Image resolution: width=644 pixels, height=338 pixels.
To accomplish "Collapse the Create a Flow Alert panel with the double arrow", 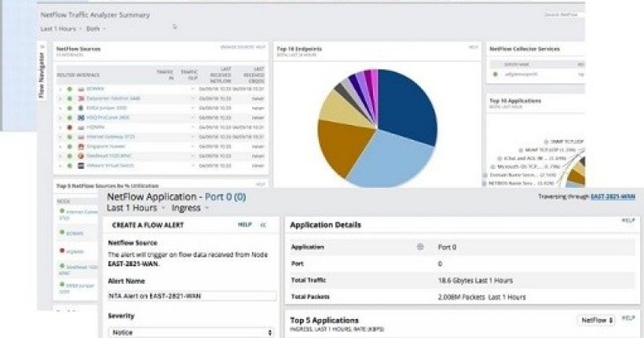I will [x=263, y=225].
